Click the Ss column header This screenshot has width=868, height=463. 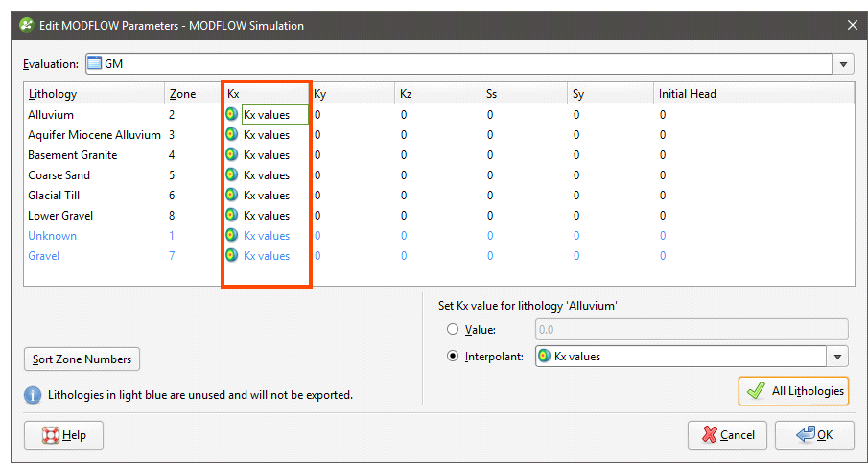(525, 94)
